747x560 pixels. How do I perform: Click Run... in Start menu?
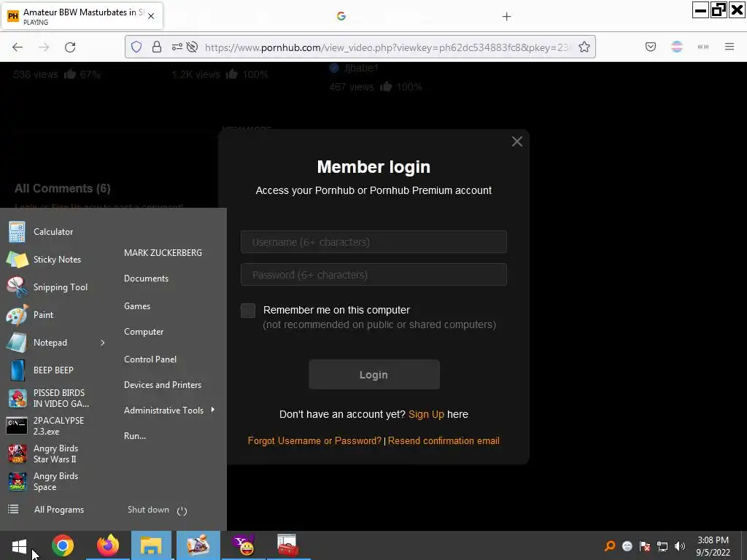[135, 436]
